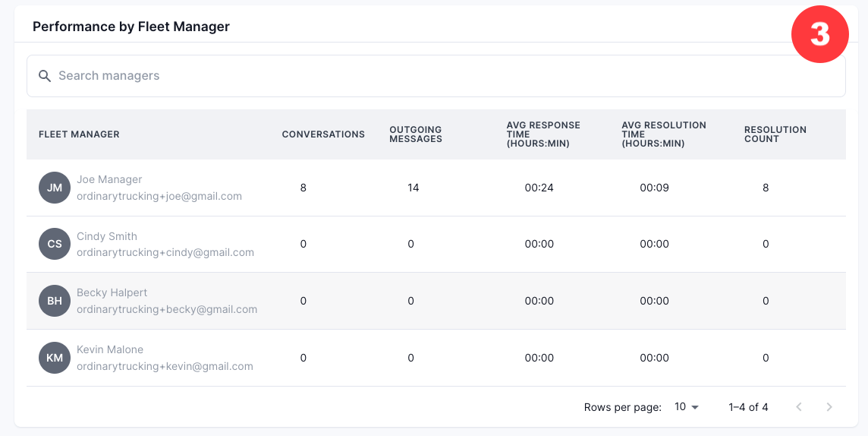The width and height of the screenshot is (868, 436).
Task: Click the search magnifier icon
Action: (x=45, y=76)
